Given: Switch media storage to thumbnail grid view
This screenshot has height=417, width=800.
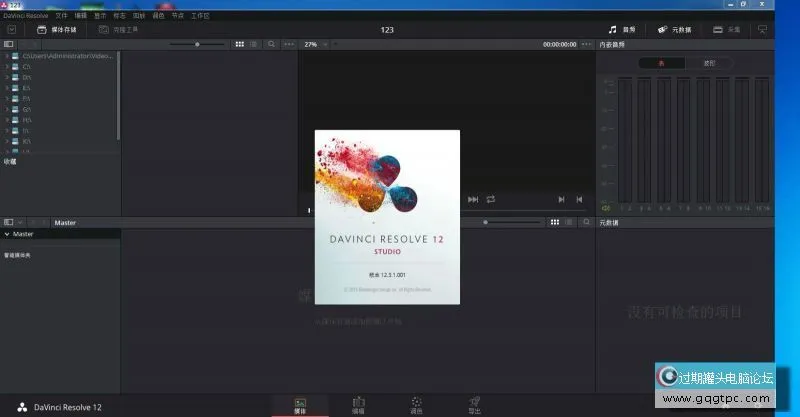Looking at the screenshot, I should point(239,45).
